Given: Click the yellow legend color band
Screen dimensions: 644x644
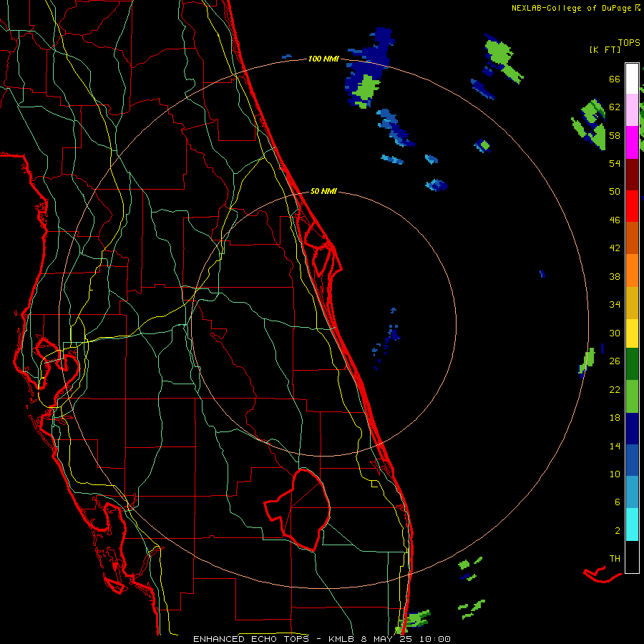Looking at the screenshot, I should point(632,333).
